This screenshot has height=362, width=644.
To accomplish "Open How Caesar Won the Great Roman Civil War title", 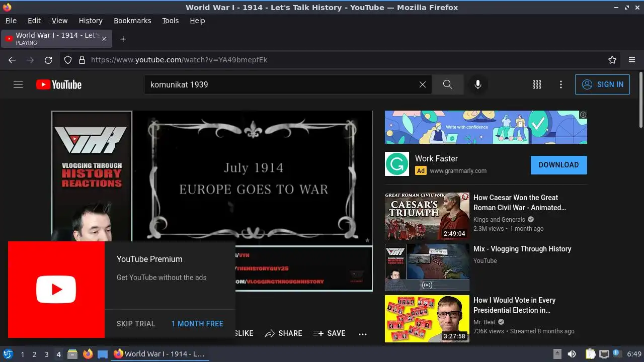I will coord(520,203).
